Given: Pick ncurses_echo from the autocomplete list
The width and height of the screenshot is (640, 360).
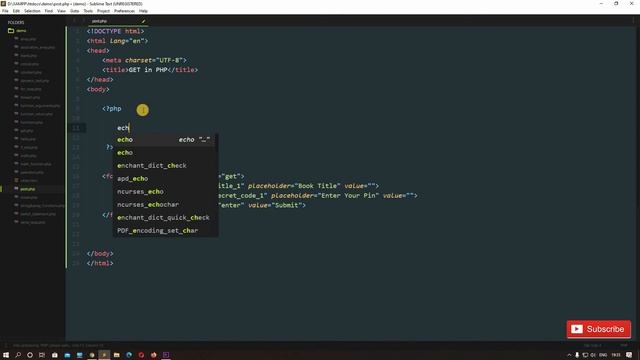Looking at the screenshot, I should 165,191.
